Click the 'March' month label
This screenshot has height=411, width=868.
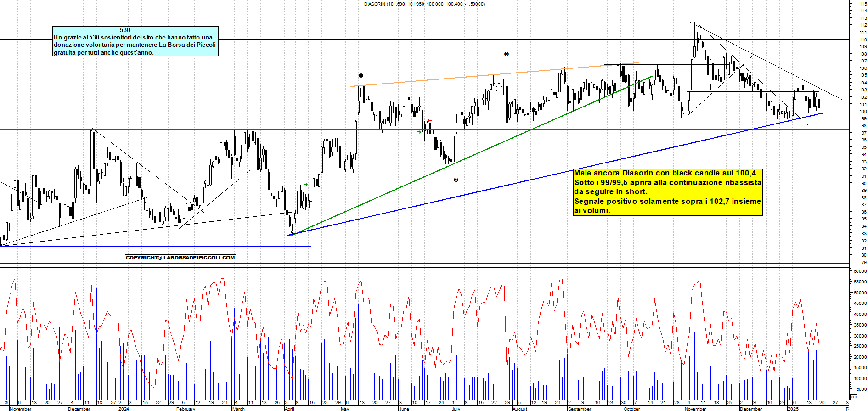239,409
